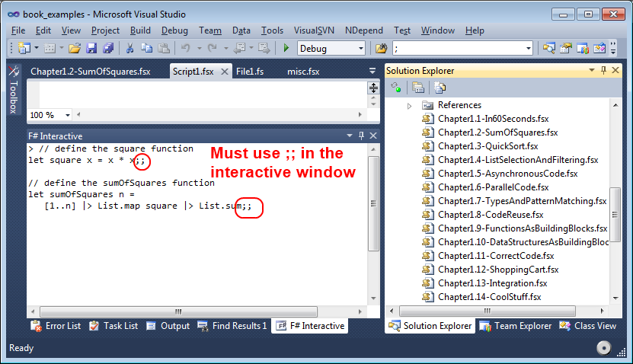Open the editor zoom 100 % dropdown
633x364 pixels.
[68, 115]
